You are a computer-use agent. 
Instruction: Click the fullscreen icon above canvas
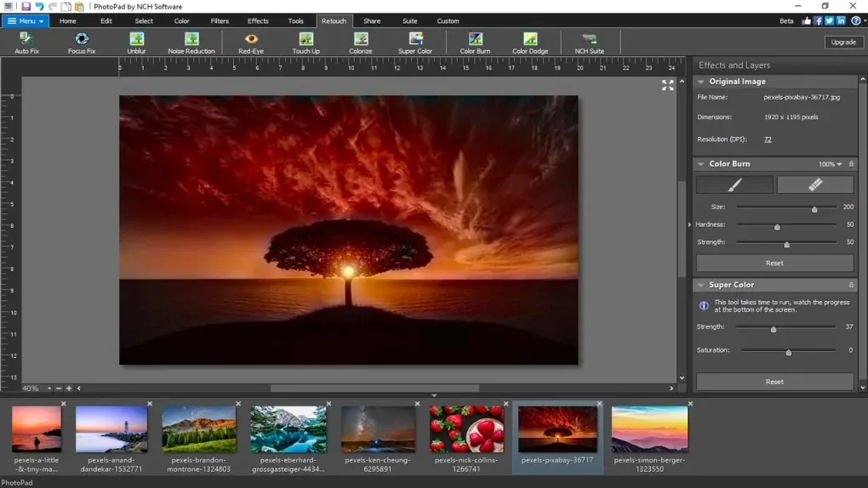point(668,85)
